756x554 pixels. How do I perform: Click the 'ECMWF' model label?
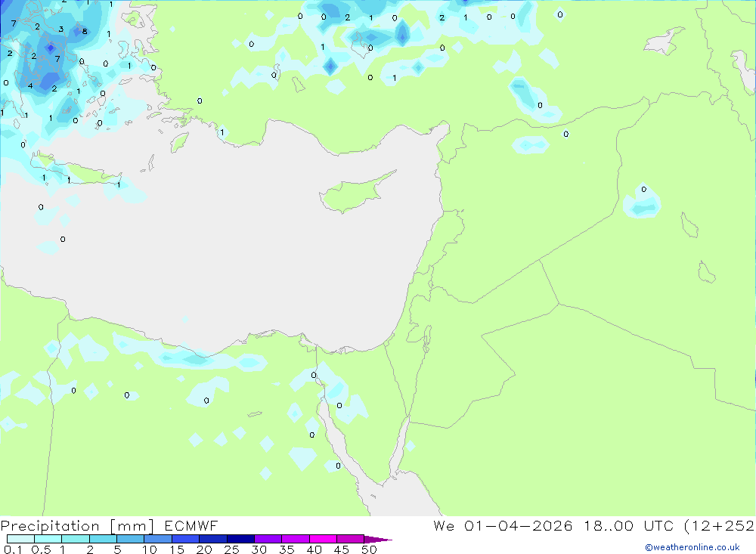pyautogui.click(x=191, y=525)
